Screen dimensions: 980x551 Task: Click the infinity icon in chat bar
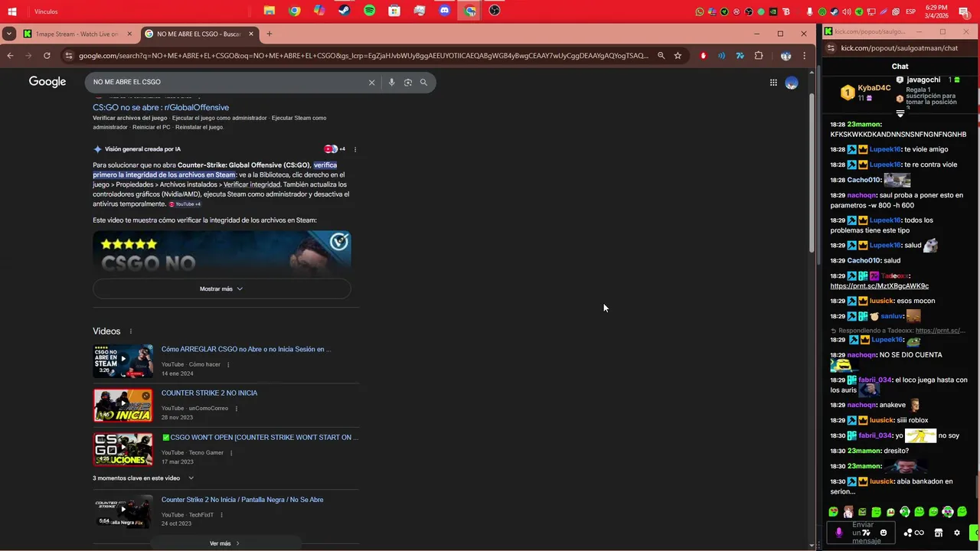click(920, 533)
